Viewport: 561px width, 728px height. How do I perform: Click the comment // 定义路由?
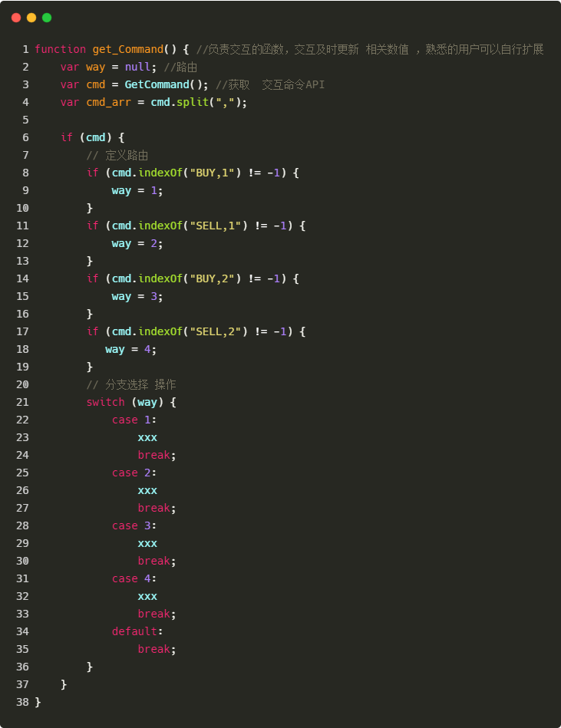(x=117, y=155)
